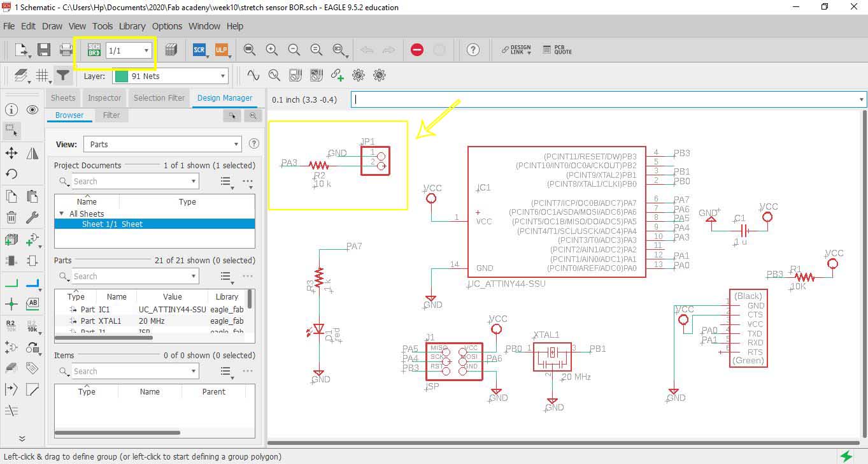Click the Save floppy disk icon

click(44, 50)
